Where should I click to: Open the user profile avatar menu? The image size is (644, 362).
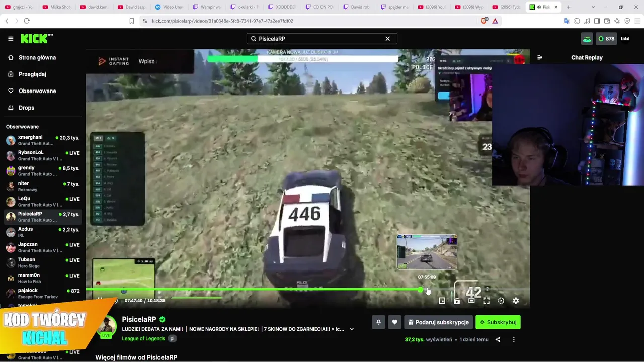coord(625,39)
